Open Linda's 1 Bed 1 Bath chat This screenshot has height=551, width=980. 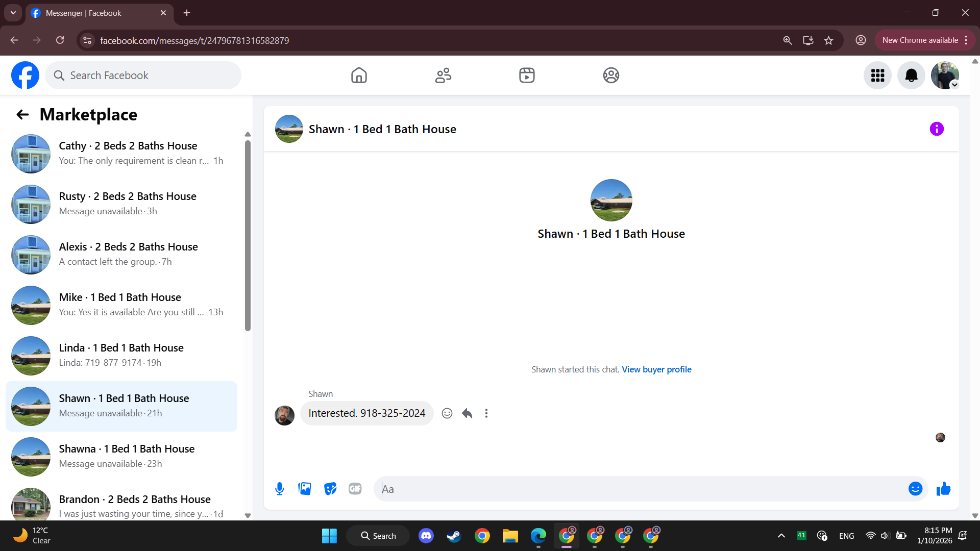pos(121,356)
